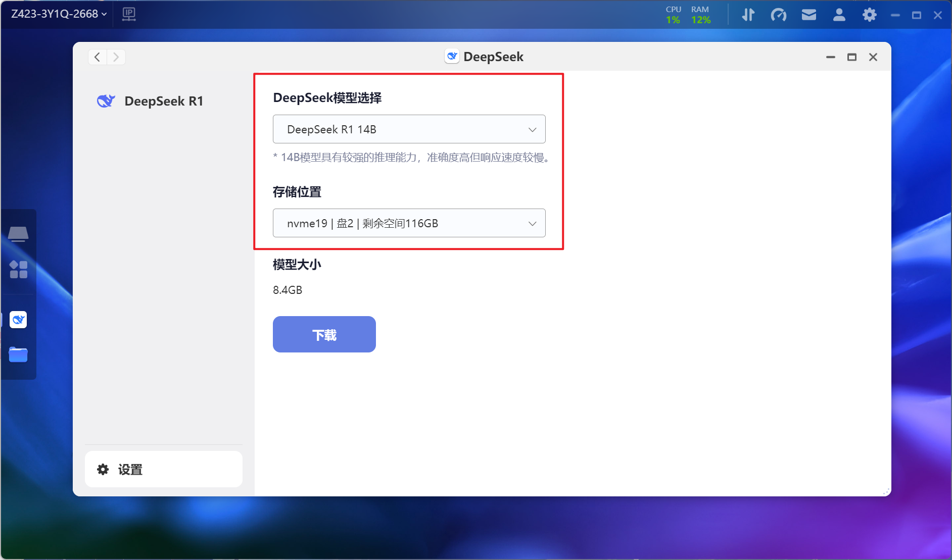Click the IP network icon in top bar
The image size is (952, 560).
tap(129, 14)
